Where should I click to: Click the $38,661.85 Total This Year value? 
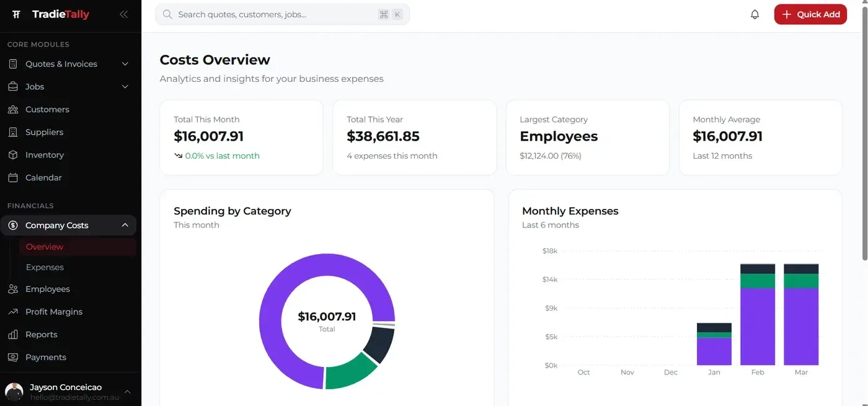point(383,136)
